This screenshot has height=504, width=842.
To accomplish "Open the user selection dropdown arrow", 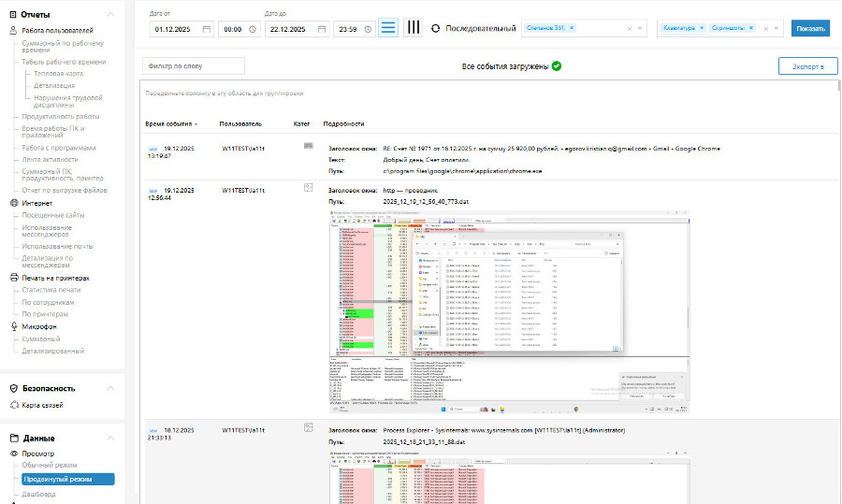I will coord(640,29).
